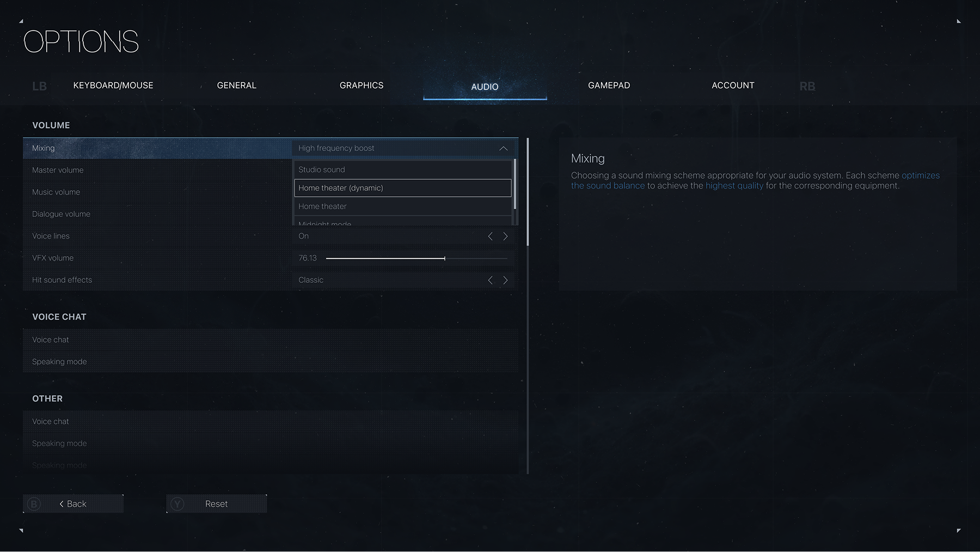980x552 pixels.
Task: Click the Back button
Action: click(x=73, y=504)
